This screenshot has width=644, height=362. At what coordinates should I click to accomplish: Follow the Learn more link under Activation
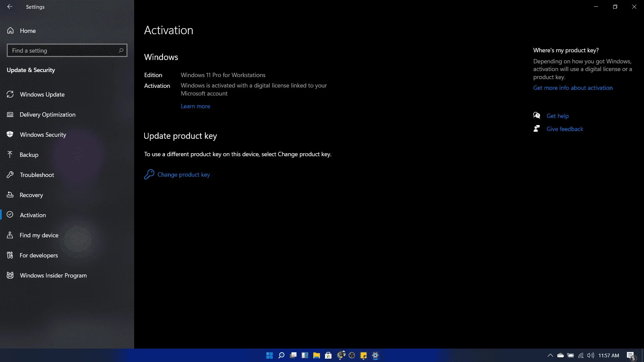(196, 106)
